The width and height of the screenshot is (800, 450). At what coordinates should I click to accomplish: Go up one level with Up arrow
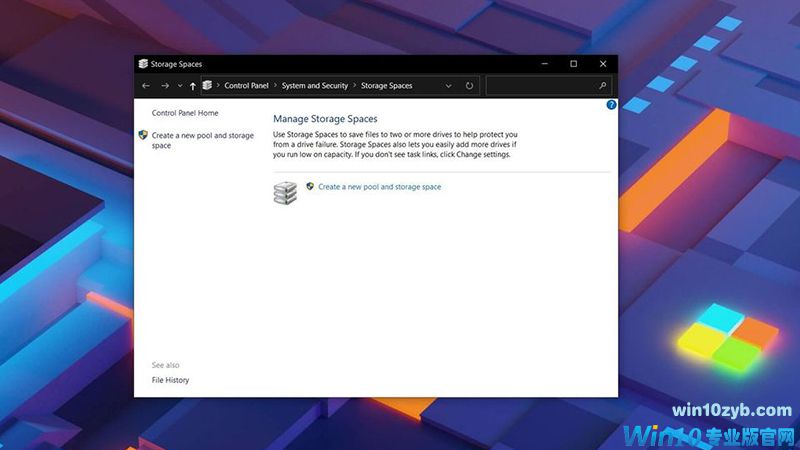click(x=192, y=86)
